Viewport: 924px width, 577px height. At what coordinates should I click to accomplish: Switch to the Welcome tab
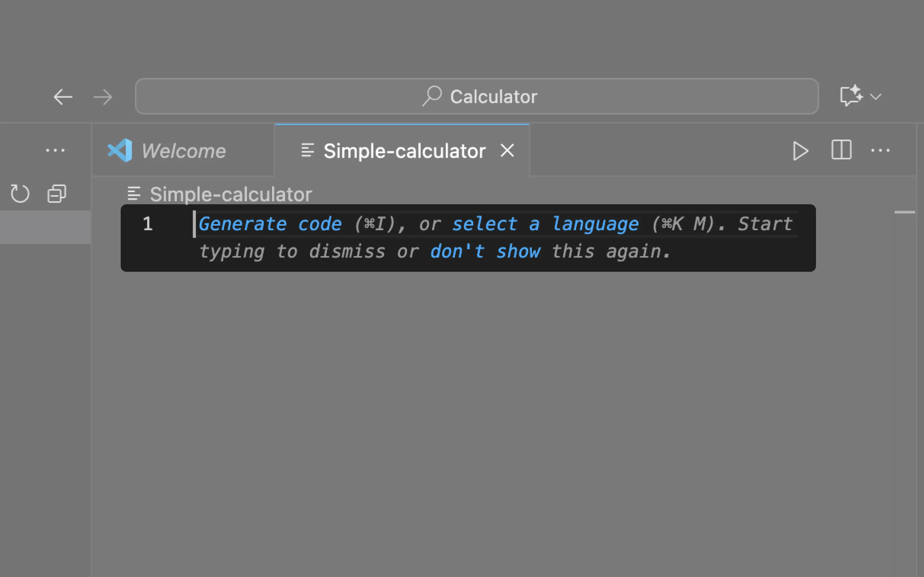[x=183, y=151]
